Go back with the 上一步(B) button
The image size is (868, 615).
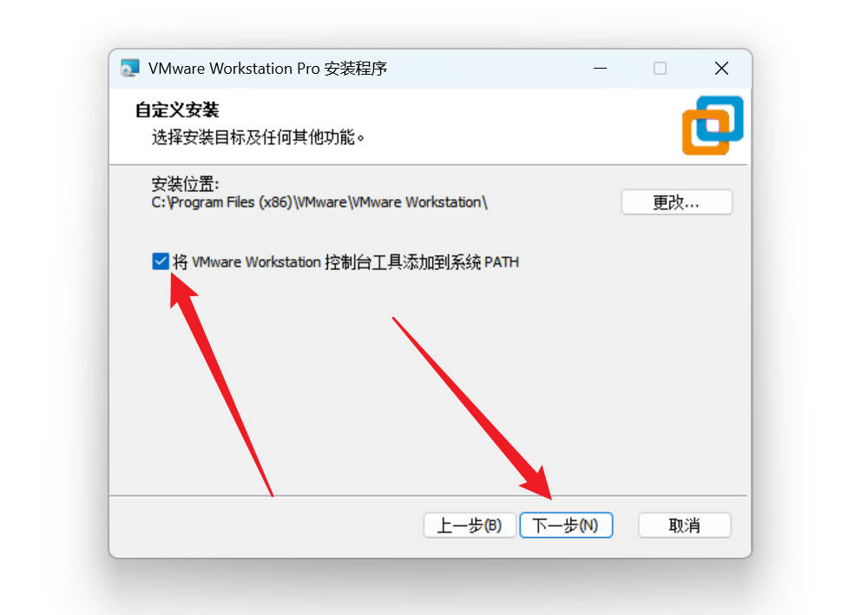point(470,526)
